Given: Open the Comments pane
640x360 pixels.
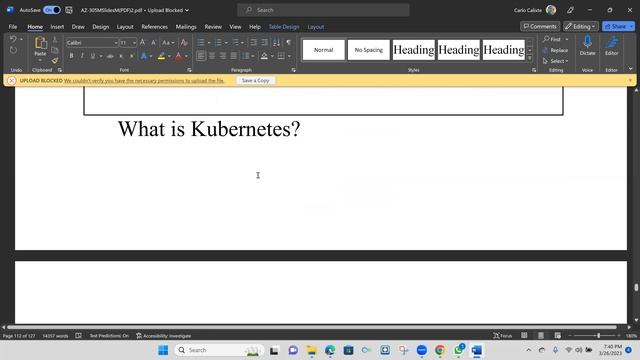Looking at the screenshot, I should (540, 26).
